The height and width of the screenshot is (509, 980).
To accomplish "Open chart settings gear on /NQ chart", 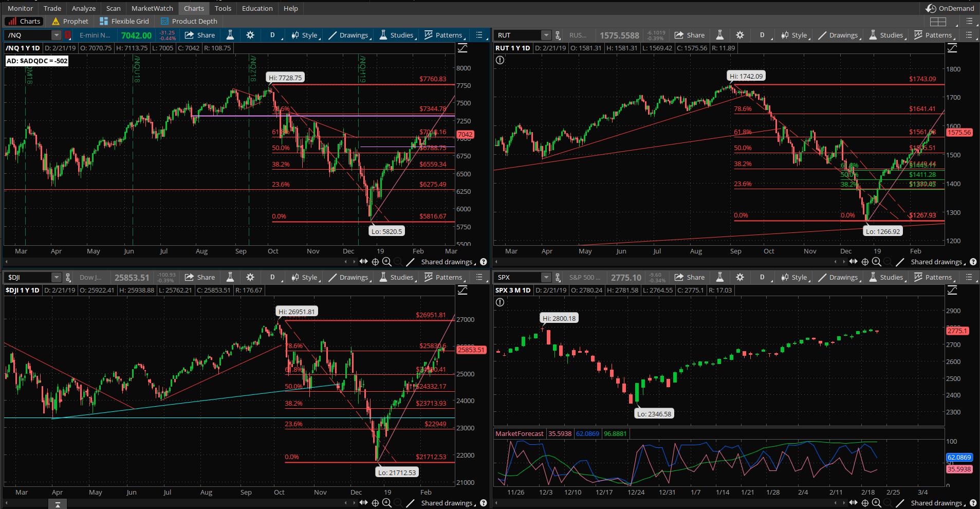I will [x=250, y=35].
